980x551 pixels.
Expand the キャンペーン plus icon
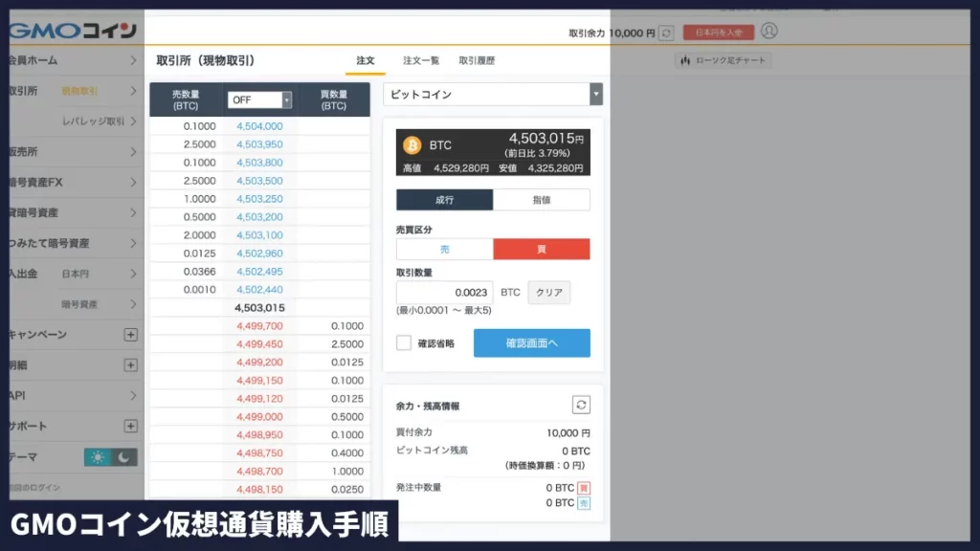tap(130, 335)
